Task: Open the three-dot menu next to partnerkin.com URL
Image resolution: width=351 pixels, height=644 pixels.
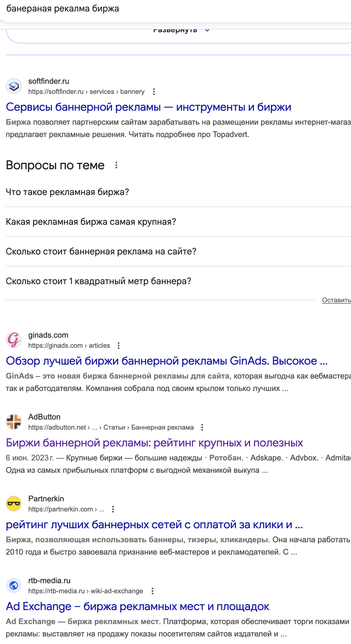Action: [113, 509]
